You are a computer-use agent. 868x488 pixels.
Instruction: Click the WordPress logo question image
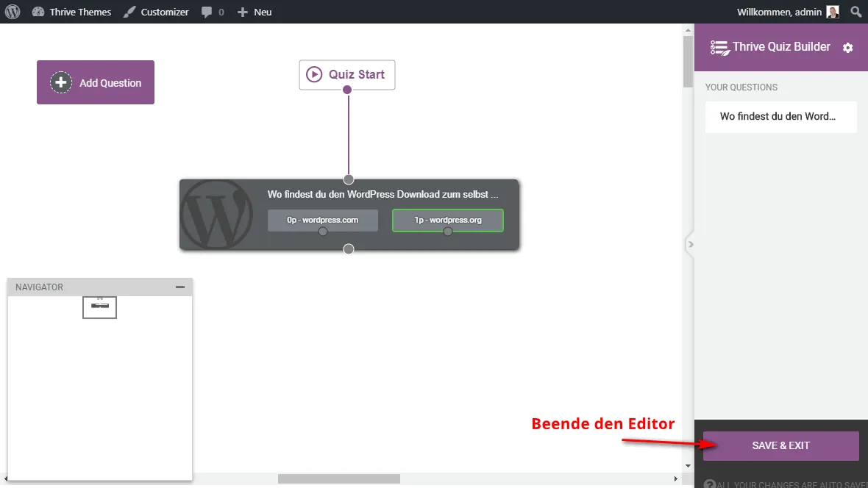216,214
